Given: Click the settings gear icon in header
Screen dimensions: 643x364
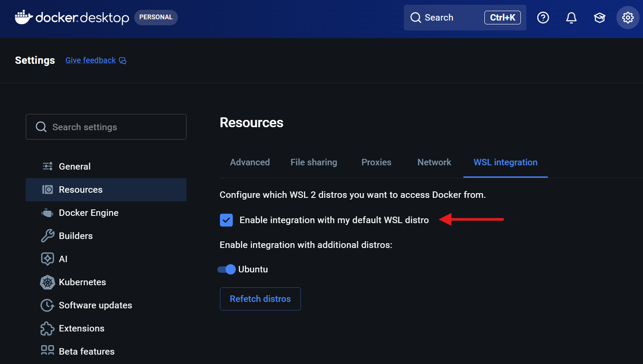Looking at the screenshot, I should 628,18.
